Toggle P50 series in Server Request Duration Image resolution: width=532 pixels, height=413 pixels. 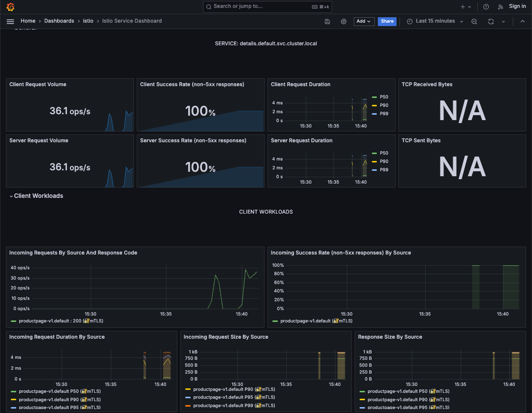coord(384,153)
